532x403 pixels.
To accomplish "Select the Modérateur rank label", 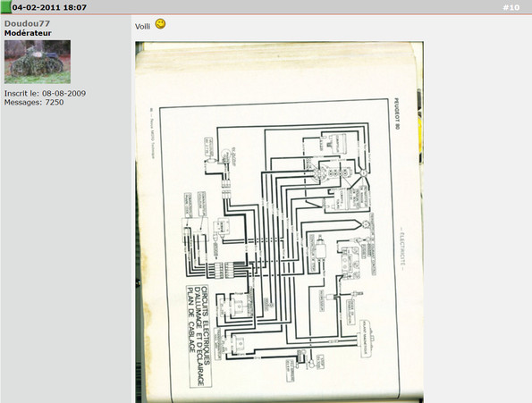I will (x=28, y=33).
